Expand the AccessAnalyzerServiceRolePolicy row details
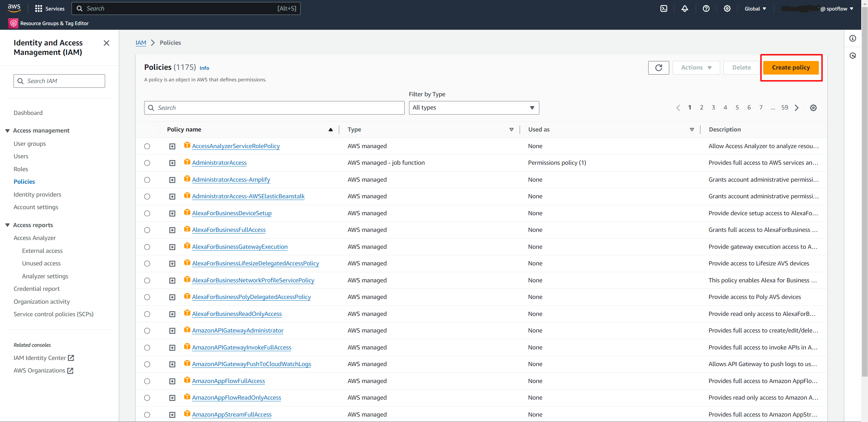This screenshot has height=422, width=868. pos(172,146)
